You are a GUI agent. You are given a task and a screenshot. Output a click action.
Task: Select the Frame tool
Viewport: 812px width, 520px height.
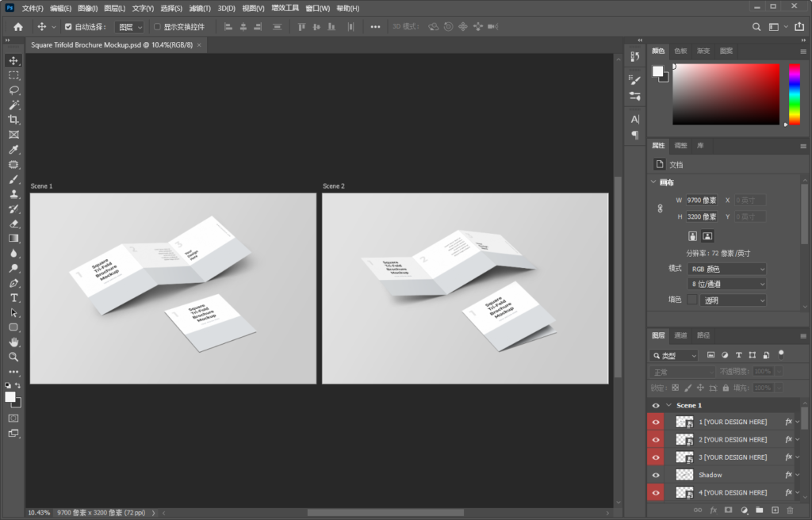point(13,135)
